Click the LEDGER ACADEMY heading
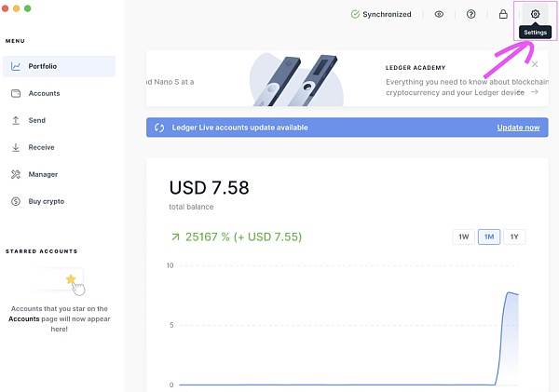The image size is (559, 392). tap(416, 68)
